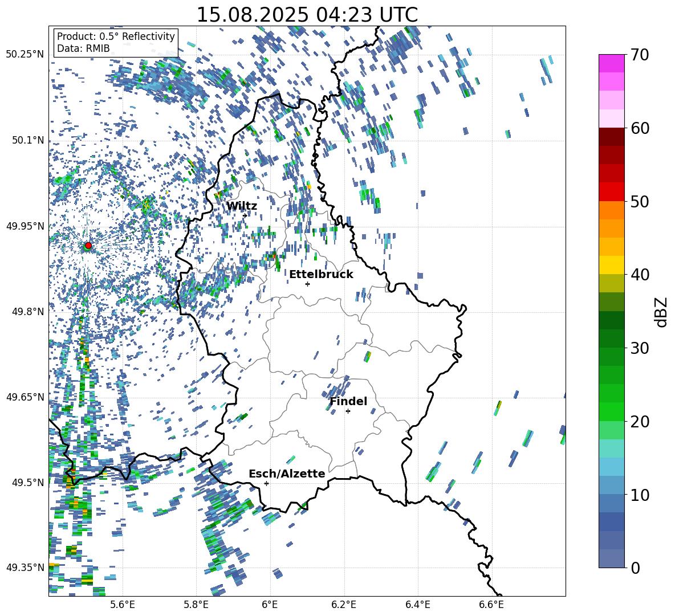
Task: Click the cross marker below Wiltz
Action: click(x=245, y=215)
